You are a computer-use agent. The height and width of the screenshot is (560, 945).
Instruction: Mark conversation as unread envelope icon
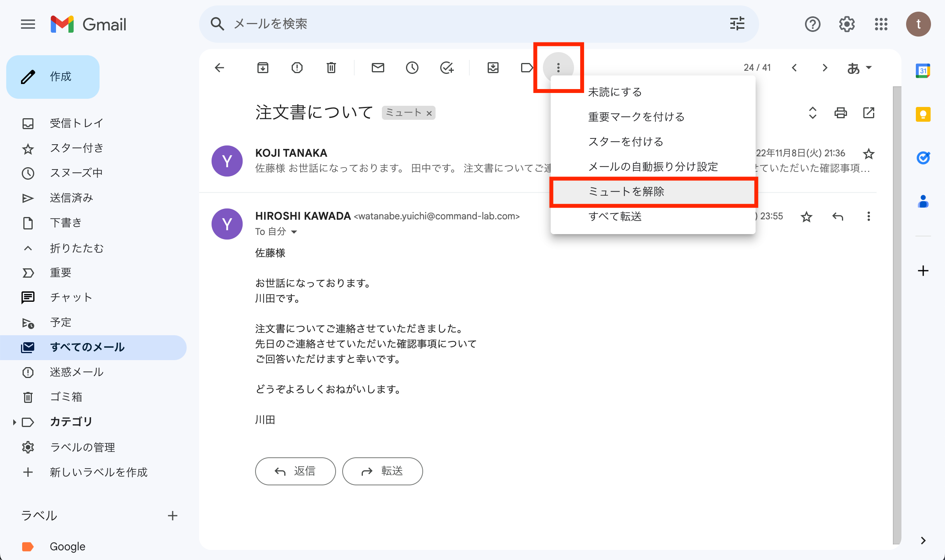coord(378,68)
